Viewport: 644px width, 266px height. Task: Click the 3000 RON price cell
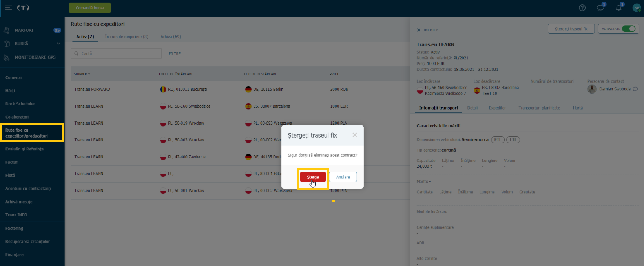339,89
